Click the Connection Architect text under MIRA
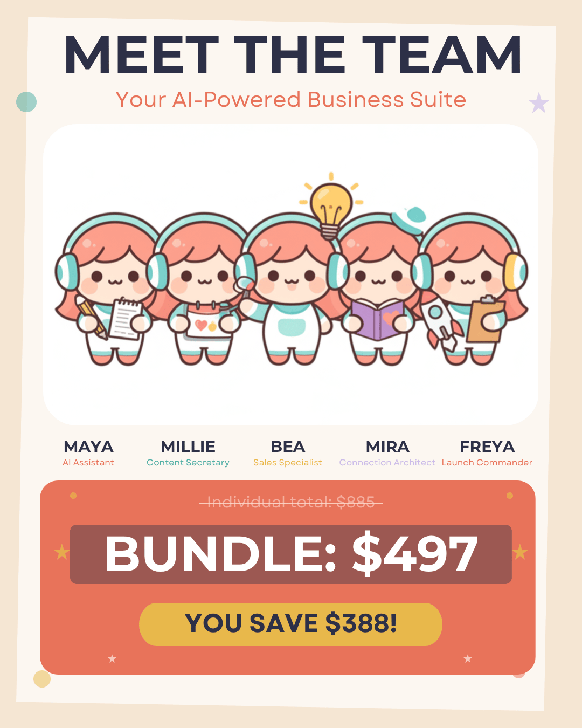The width and height of the screenshot is (582, 728). pos(387,463)
